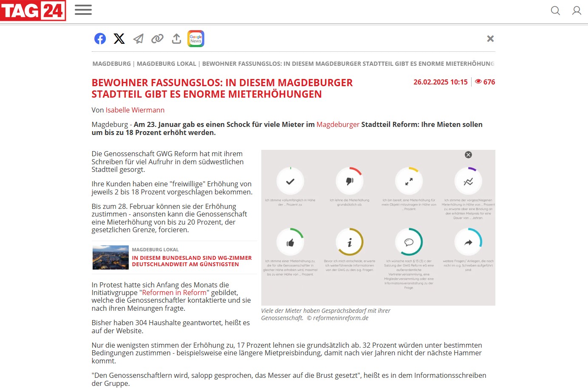The image size is (588, 388).
Task: Open red Magdeburger link in intro
Action: [x=338, y=124]
